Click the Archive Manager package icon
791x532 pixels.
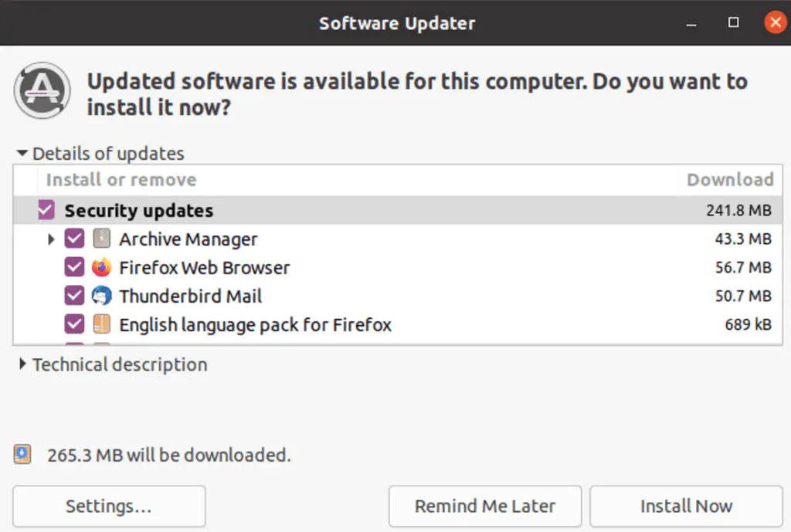(102, 239)
